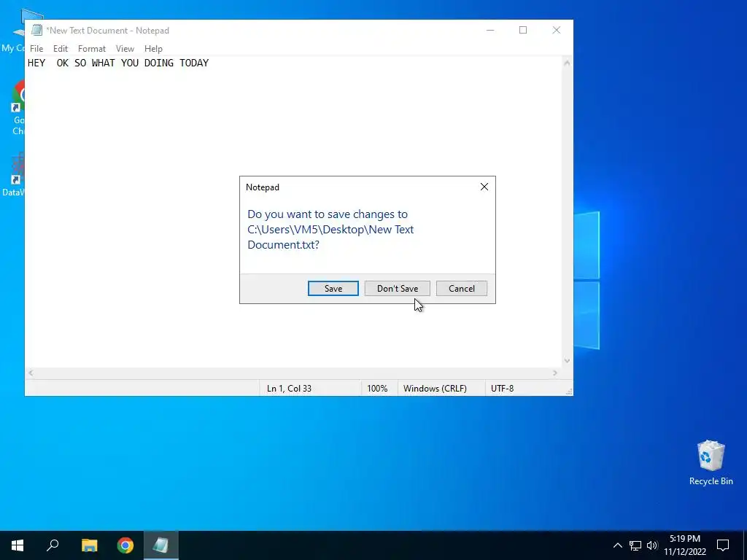Viewport: 747px width, 560px height.
Task: Open the File menu in Notepad
Action: [36, 49]
